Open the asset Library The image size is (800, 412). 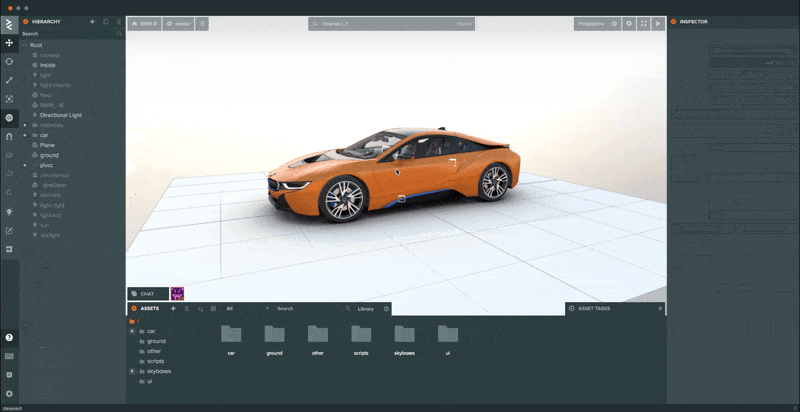click(366, 308)
